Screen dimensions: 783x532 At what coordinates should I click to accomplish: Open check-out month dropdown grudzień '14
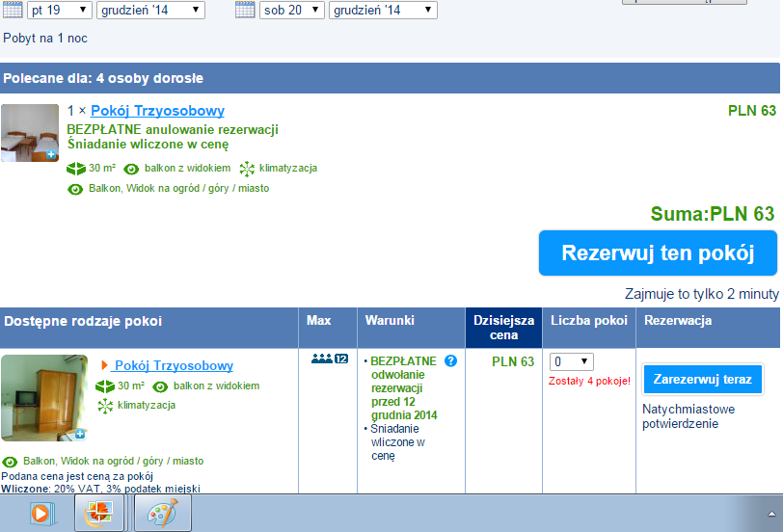pos(383,10)
